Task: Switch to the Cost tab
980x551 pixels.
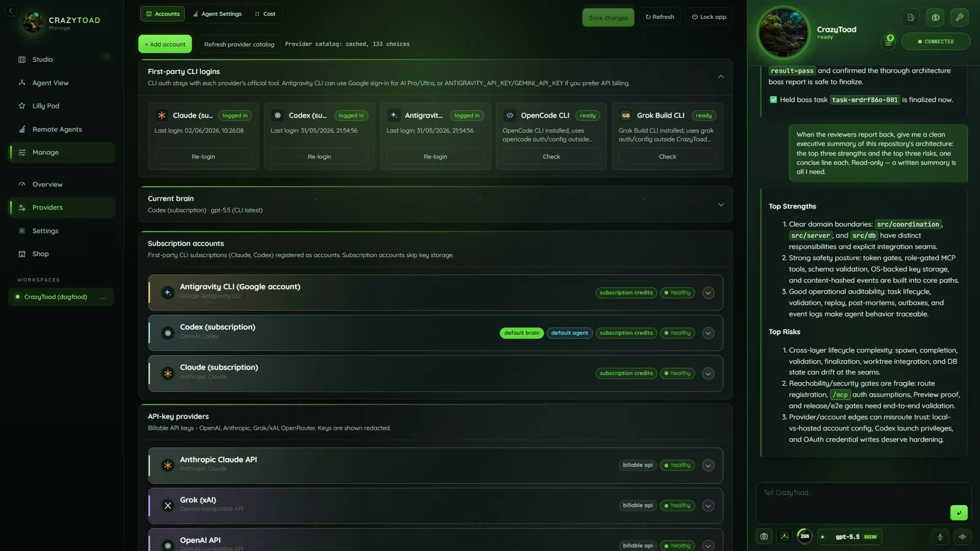Action: pos(265,14)
